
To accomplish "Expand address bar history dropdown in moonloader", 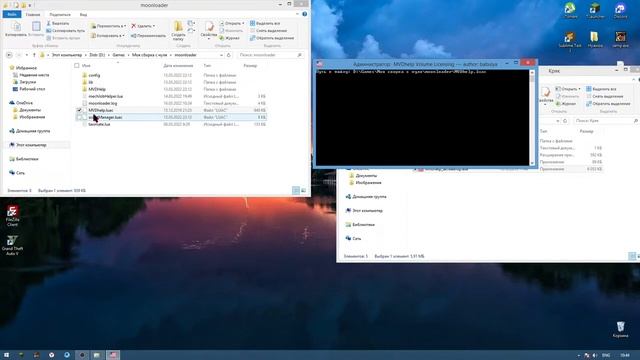I will 221,55.
